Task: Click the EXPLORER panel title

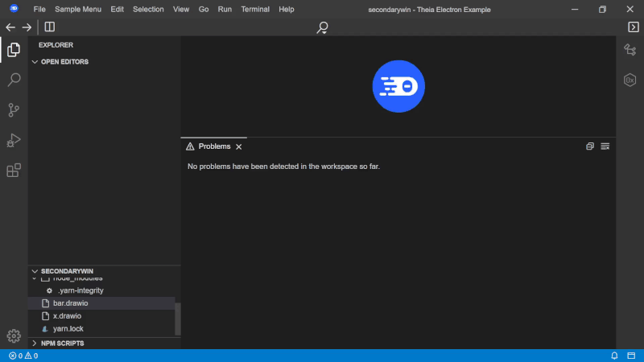Action: pos(56,45)
